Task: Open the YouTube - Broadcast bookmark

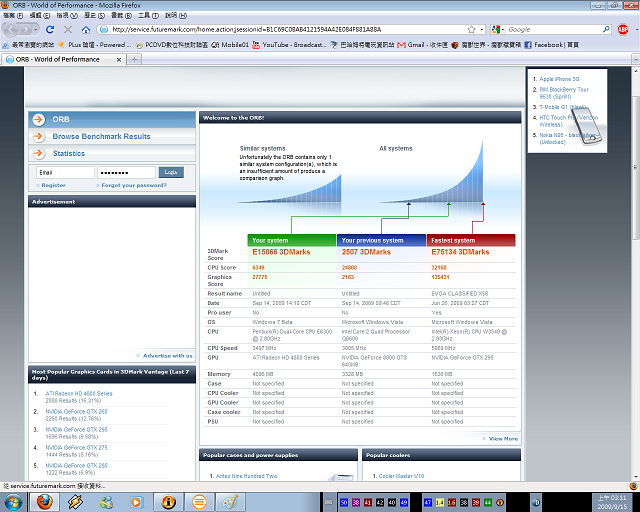Action: pos(289,45)
